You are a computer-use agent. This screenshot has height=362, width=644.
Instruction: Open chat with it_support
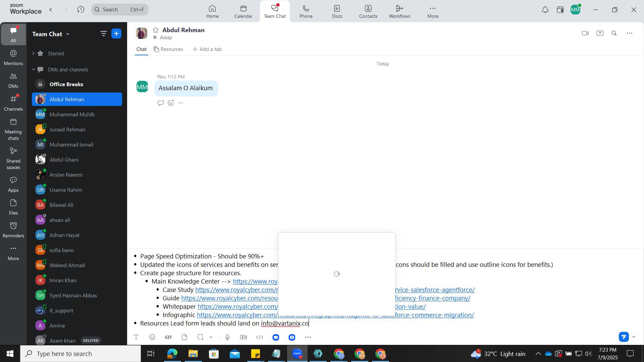tap(77, 310)
